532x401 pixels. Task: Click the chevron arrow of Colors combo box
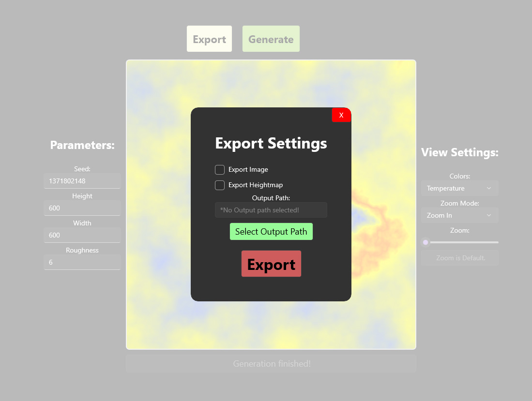coord(489,188)
